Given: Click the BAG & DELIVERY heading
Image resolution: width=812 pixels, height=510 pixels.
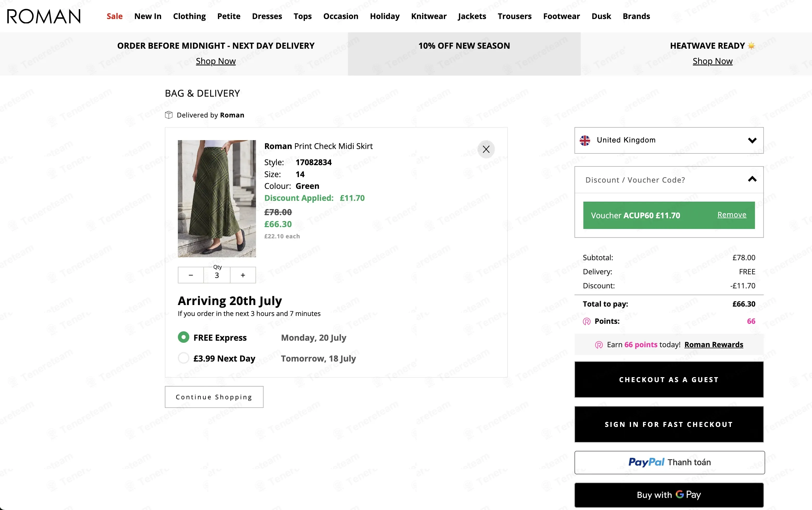Looking at the screenshot, I should (202, 94).
